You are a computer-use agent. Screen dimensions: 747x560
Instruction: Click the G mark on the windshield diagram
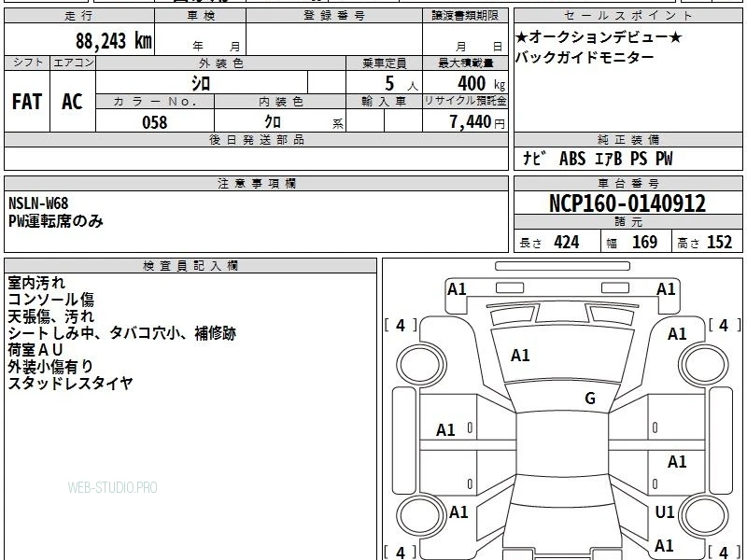click(590, 398)
